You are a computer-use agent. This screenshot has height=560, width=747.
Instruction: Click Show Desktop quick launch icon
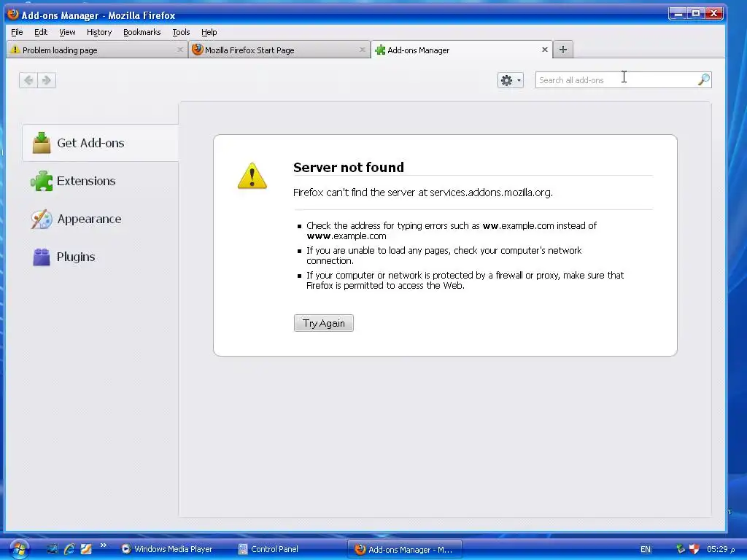[x=52, y=549]
